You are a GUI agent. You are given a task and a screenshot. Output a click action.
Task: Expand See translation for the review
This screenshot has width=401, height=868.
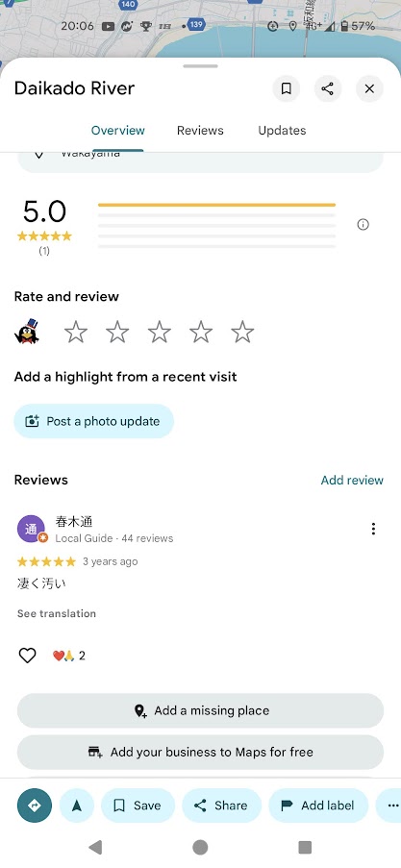57,613
